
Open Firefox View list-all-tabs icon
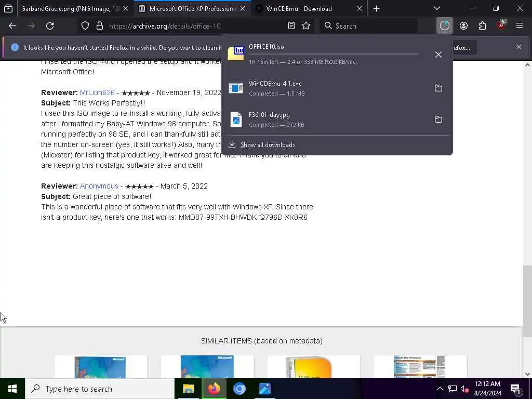pos(8,8)
